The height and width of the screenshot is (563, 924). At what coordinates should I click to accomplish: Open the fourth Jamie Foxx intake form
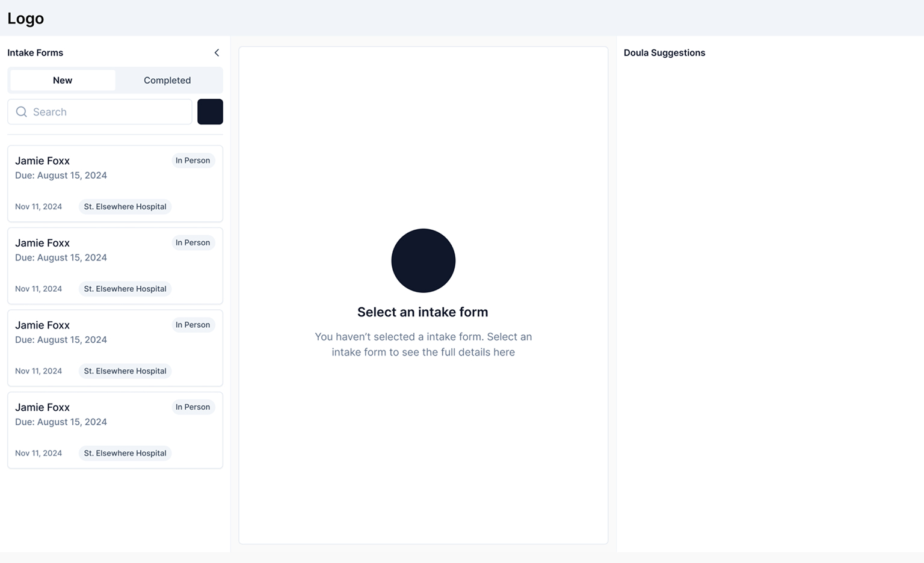[x=115, y=429]
